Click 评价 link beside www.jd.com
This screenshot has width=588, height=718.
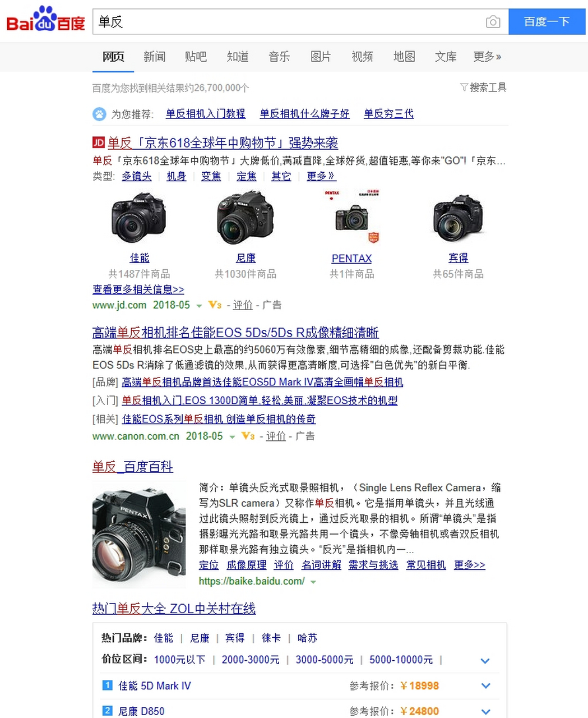pos(243,305)
